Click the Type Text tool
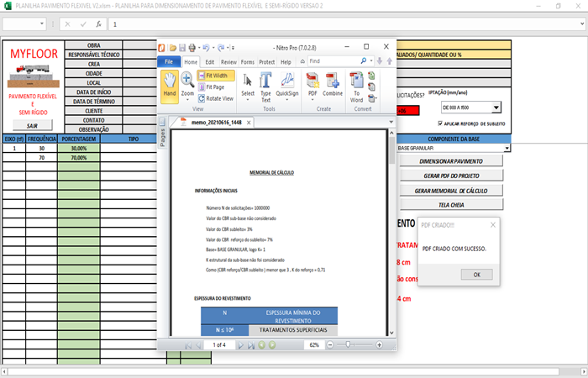This screenshot has height=378, width=588. 265,86
